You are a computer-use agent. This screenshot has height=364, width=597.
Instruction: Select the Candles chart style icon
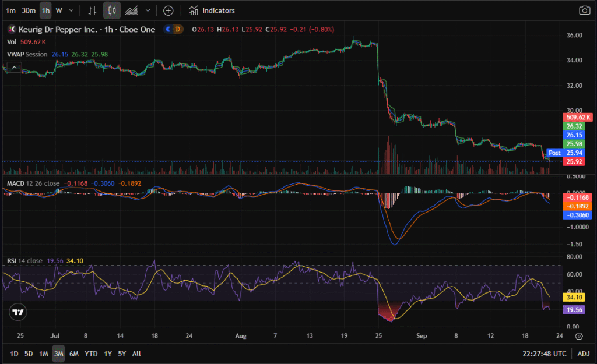(112, 10)
